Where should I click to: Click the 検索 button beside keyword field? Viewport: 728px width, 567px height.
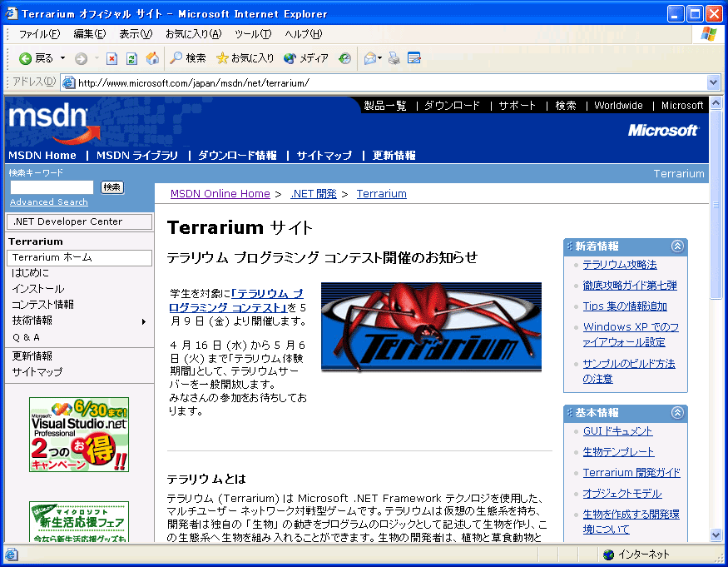[x=112, y=187]
